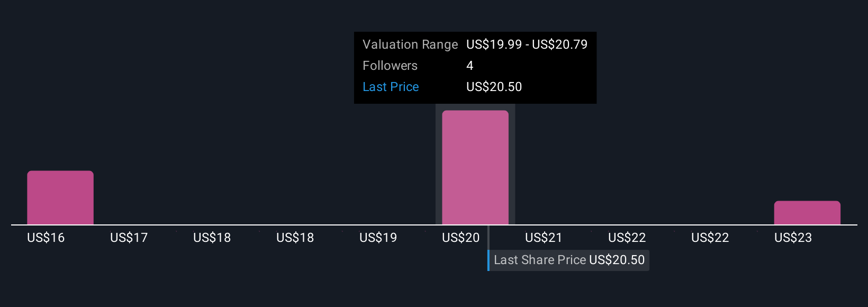Select the US$21 axis label

point(544,238)
